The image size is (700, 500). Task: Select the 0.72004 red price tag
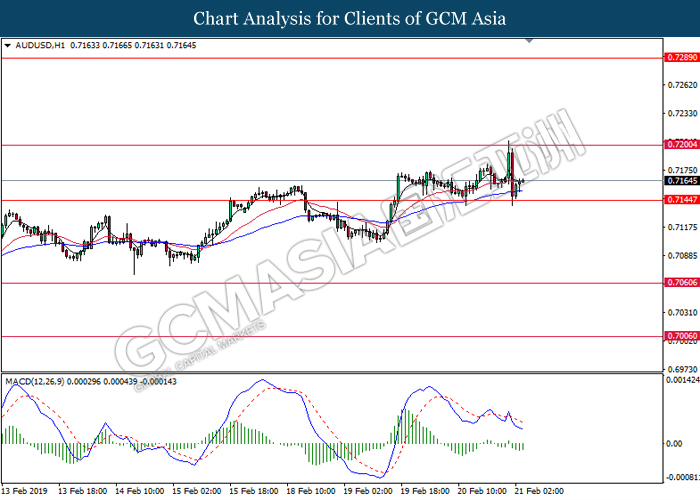(681, 145)
